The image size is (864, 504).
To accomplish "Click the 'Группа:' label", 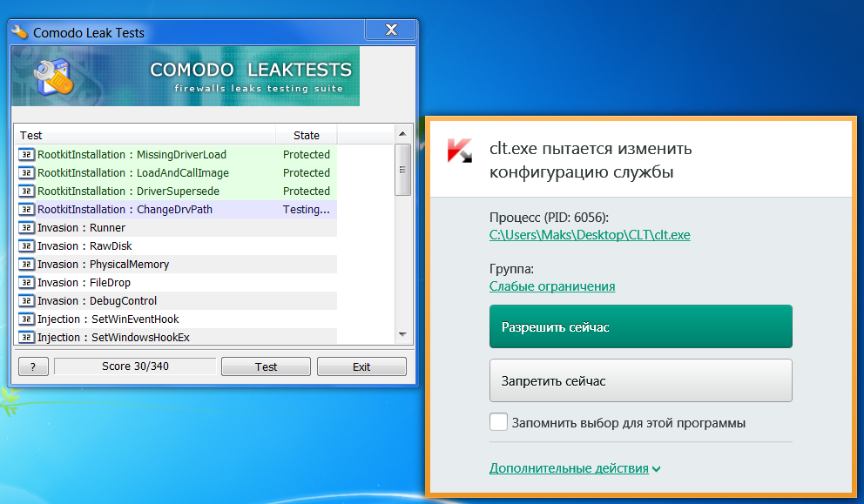I will point(511,269).
